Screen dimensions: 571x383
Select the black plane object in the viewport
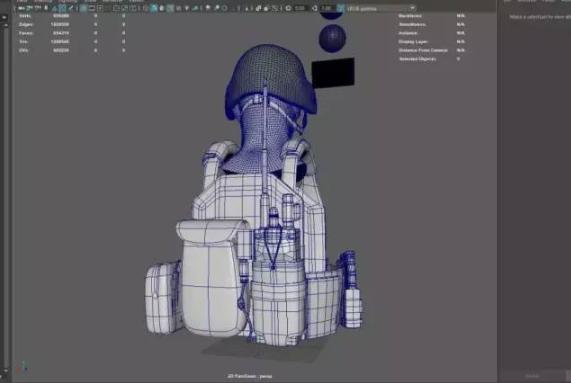pos(333,73)
